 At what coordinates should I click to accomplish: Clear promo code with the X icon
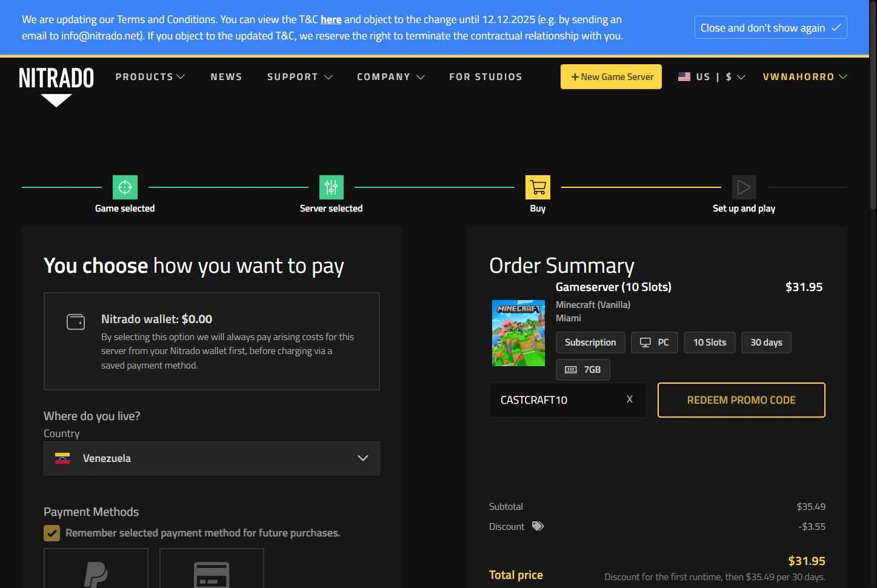coord(630,399)
